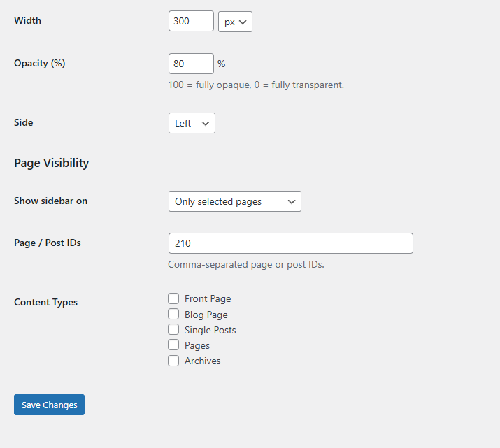The height and width of the screenshot is (448, 500).
Task: Click the Opacity (%) label
Action: 39,63
